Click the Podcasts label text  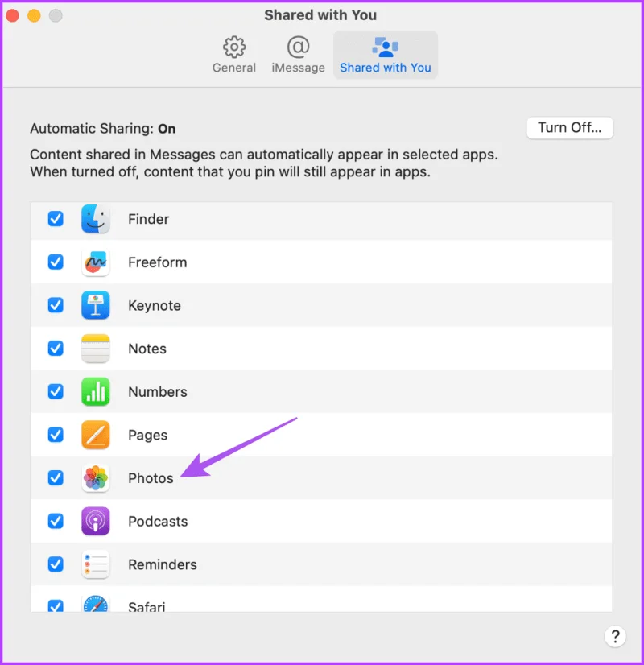pyautogui.click(x=158, y=522)
